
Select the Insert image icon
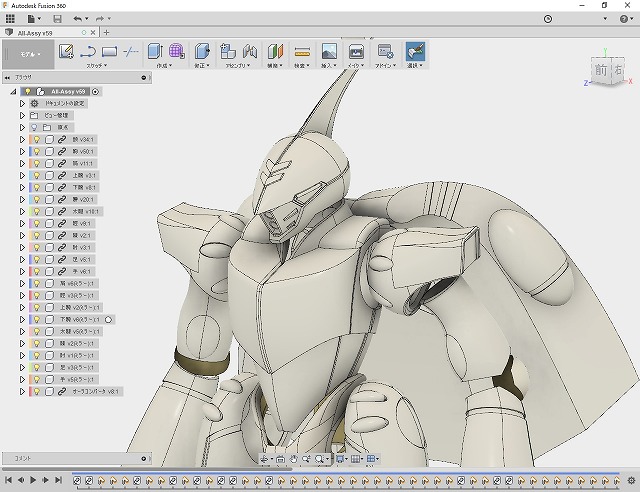pos(329,51)
